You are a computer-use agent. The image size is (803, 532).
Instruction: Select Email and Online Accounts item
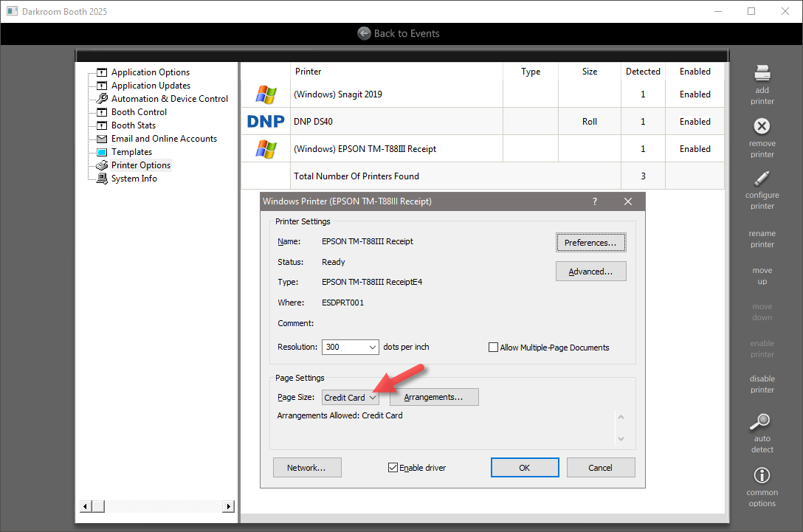[x=164, y=139]
